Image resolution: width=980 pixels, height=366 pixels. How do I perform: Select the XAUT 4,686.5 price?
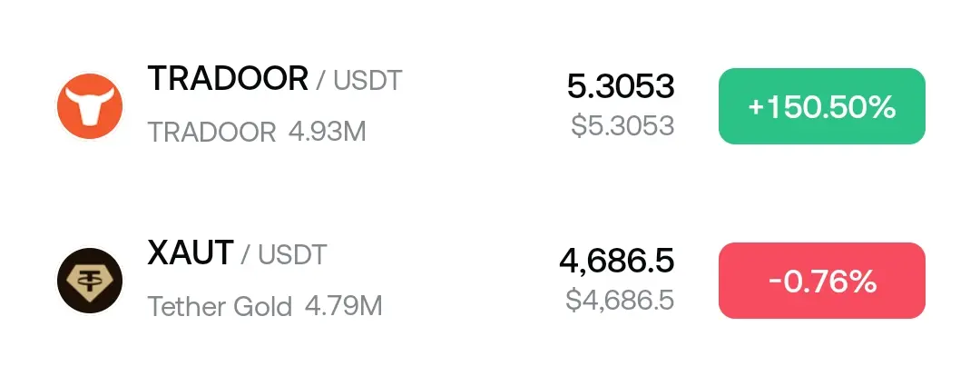pyautogui.click(x=617, y=261)
